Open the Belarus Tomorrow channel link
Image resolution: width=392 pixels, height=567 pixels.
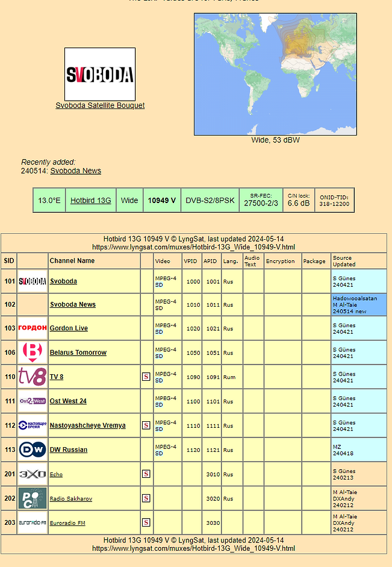78,352
